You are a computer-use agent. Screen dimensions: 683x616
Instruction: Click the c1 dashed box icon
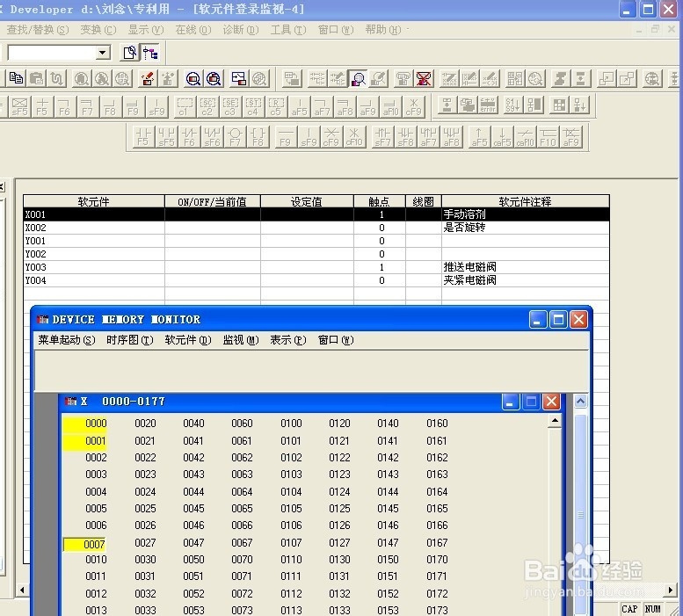[x=185, y=106]
